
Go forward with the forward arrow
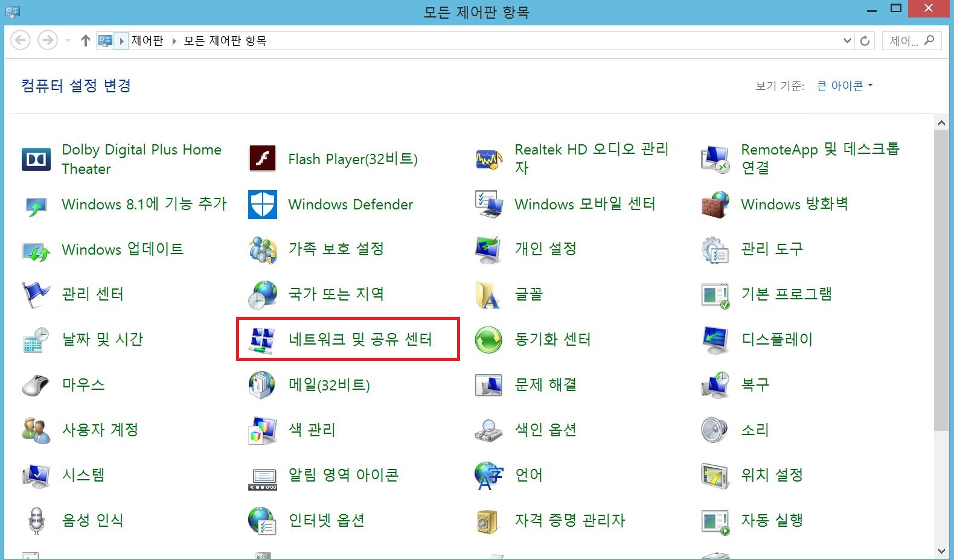tap(48, 40)
